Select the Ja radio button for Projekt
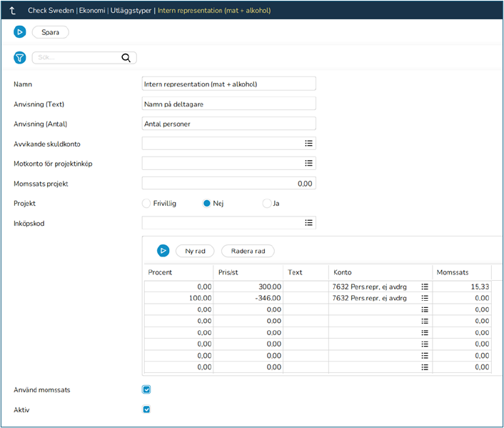504x428 pixels. tap(267, 203)
